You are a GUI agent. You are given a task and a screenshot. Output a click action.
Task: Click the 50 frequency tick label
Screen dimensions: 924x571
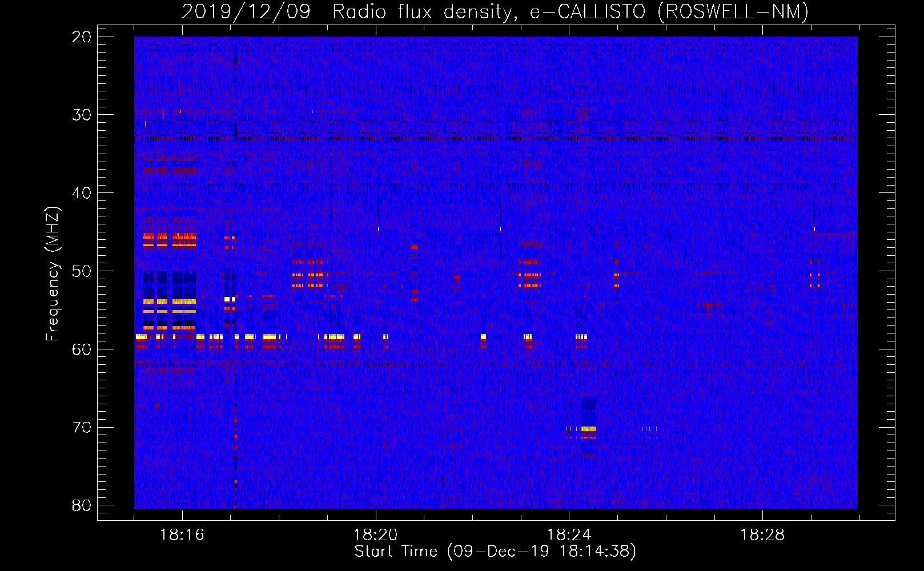click(82, 271)
